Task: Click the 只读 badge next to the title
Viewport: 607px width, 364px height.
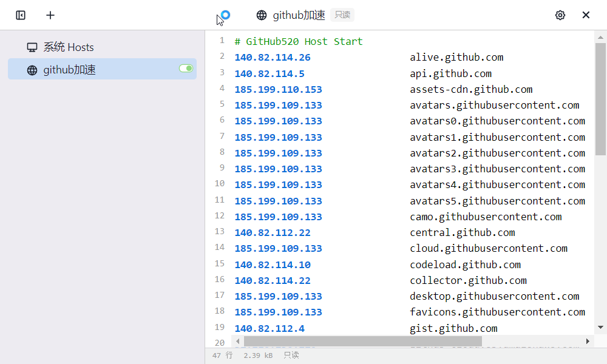Action: pyautogui.click(x=342, y=15)
